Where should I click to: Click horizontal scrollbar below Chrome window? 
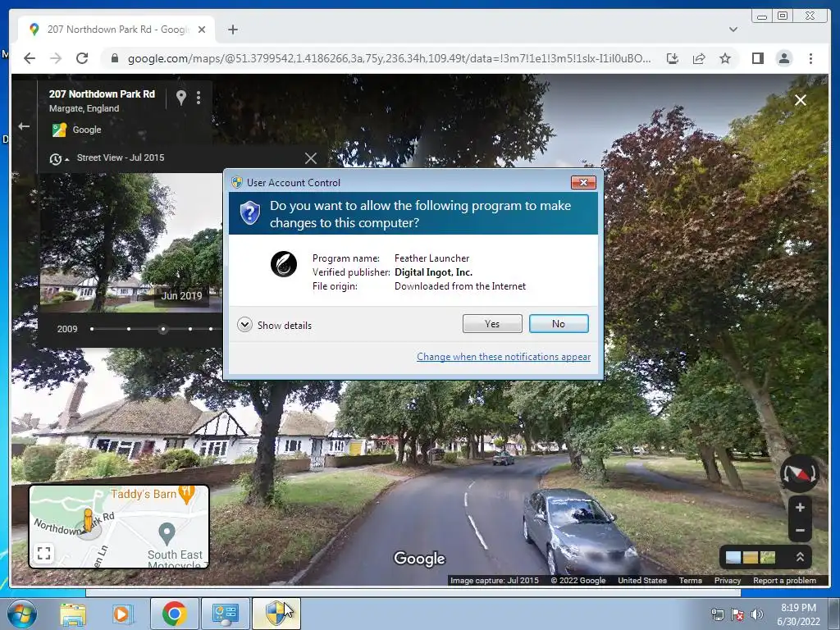(413, 592)
